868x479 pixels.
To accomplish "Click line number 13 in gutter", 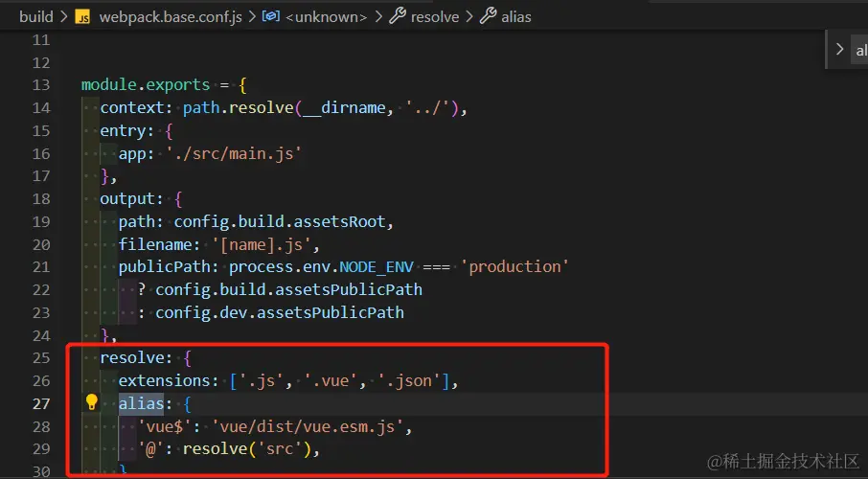I will 41,85.
